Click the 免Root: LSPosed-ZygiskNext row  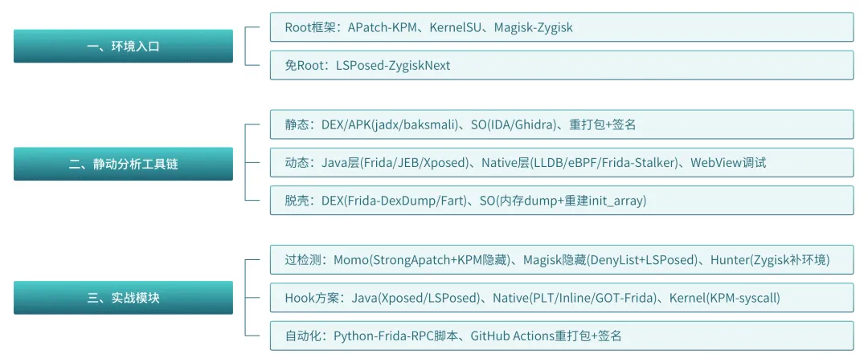pos(561,65)
